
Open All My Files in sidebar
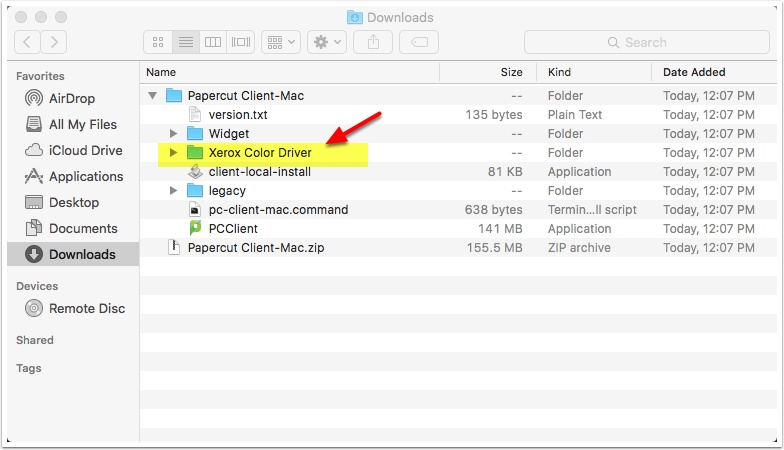[x=73, y=124]
